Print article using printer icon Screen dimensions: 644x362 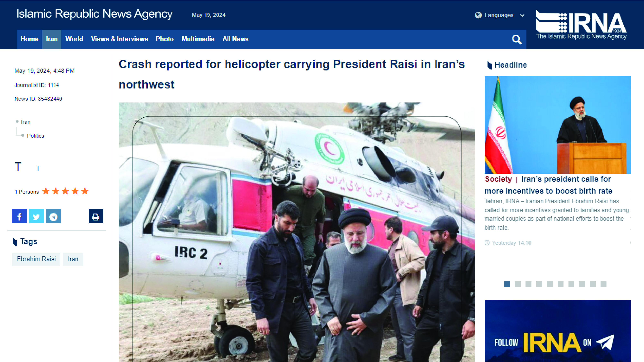point(96,216)
